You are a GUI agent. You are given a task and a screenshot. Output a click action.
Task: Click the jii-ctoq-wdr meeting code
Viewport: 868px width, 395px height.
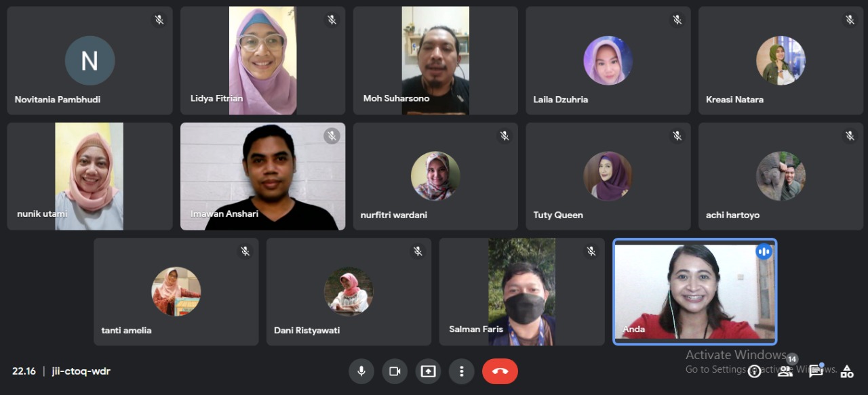pos(81,371)
